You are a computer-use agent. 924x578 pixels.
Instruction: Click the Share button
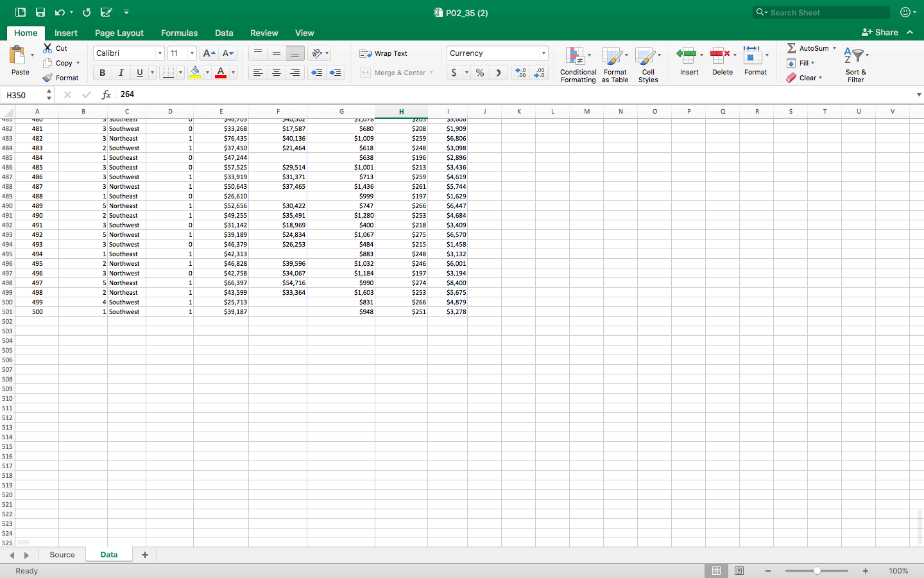click(x=880, y=32)
